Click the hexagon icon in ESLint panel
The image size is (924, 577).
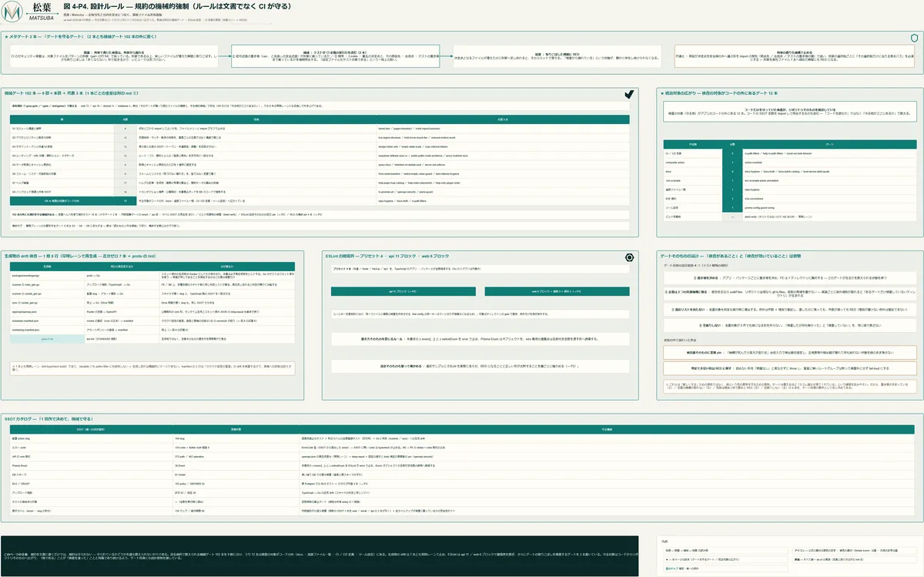coord(629,257)
